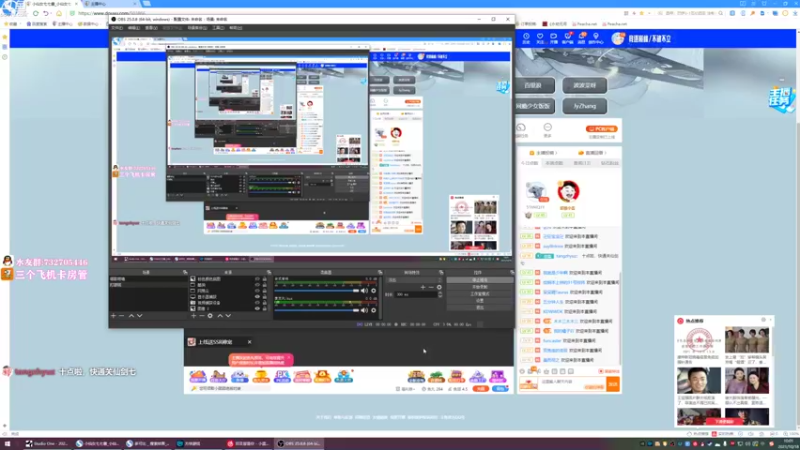Open the Windows Start menu
Viewport: 800px width, 450px height.
click(x=7, y=444)
